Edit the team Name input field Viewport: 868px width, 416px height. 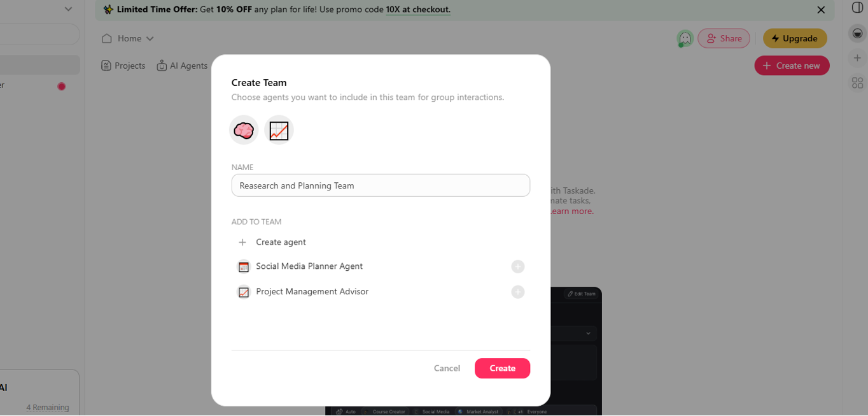[x=381, y=185]
